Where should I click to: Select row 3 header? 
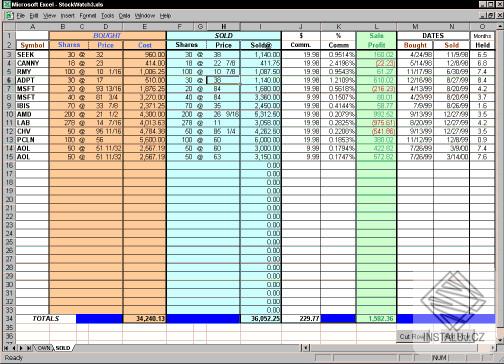point(9,54)
